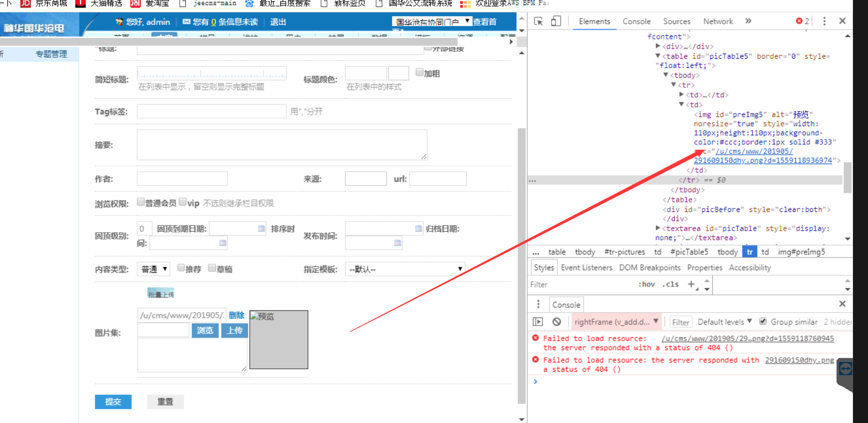Image resolution: width=868 pixels, height=423 pixels.
Task: Switch to the Console tab in DevTools
Action: click(636, 22)
